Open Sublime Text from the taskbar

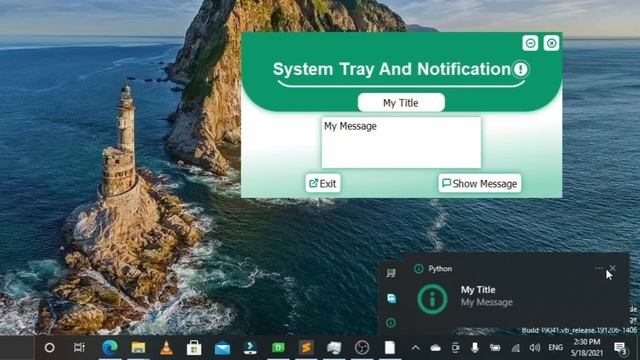click(306, 348)
